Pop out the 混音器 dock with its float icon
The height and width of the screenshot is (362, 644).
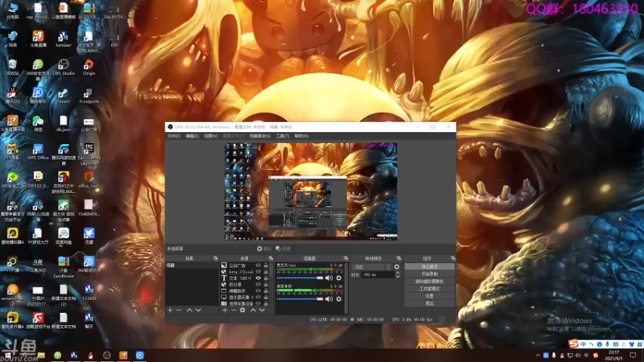click(x=346, y=258)
